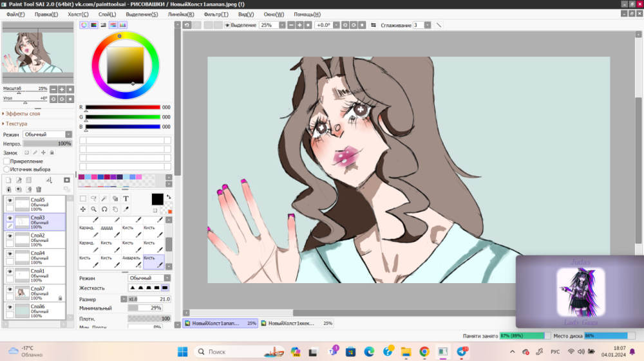644x361 pixels.
Task: Expand the Текстура section
Action: pos(15,124)
